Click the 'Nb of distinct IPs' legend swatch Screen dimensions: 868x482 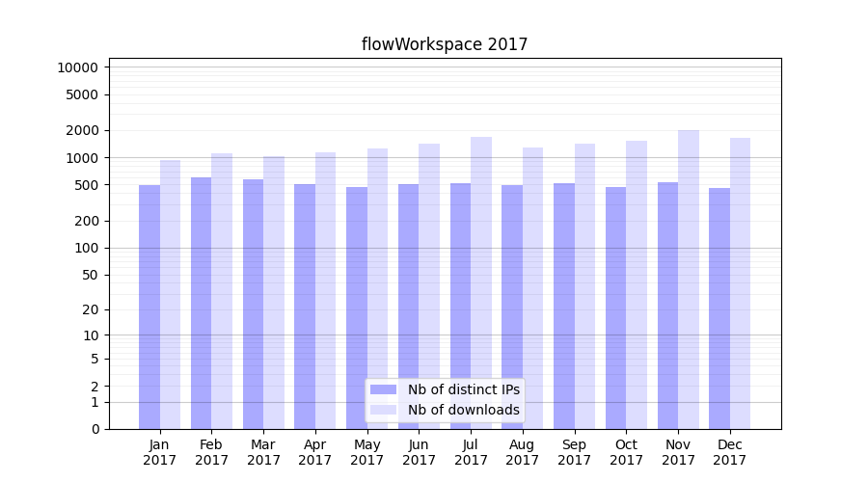(x=383, y=389)
